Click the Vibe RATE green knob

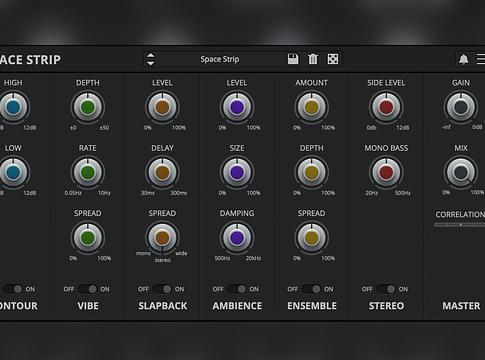tap(88, 173)
